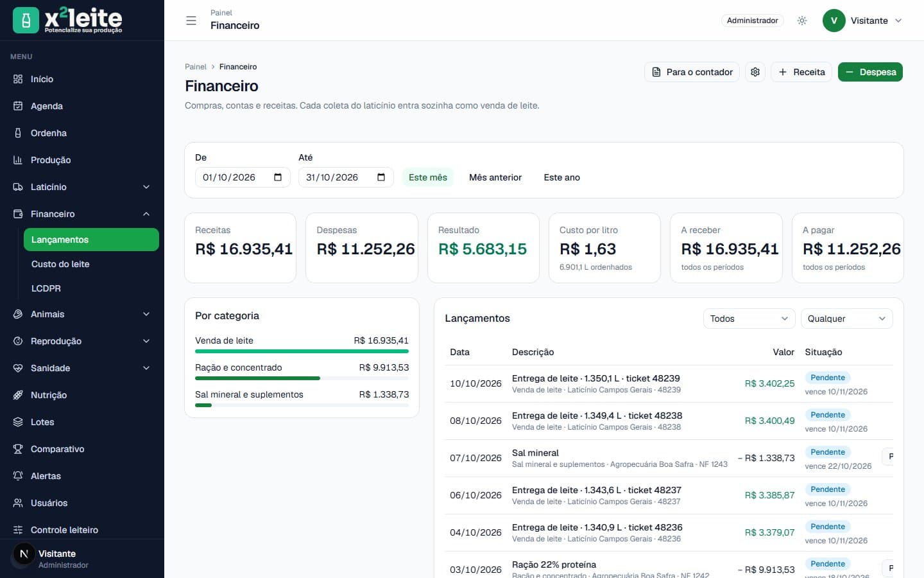Image resolution: width=924 pixels, height=578 pixels.
Task: Open the settings gear next to Receita
Action: click(755, 72)
